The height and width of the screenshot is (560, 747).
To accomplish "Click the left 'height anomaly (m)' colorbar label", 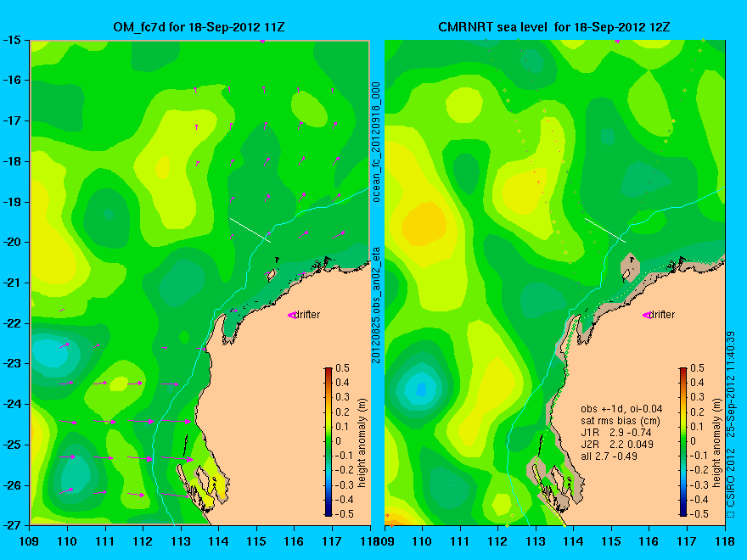I will click(x=362, y=443).
